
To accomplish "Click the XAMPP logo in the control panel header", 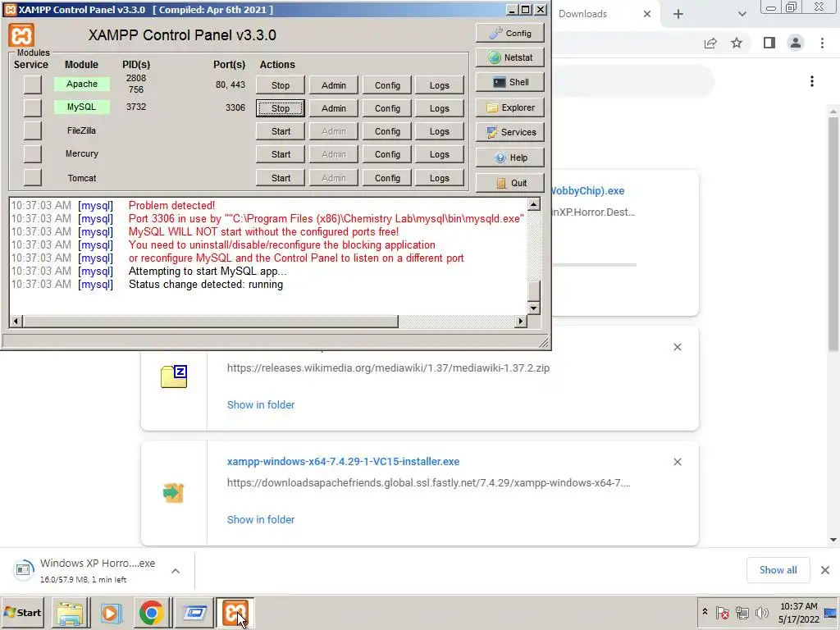I will (21, 35).
